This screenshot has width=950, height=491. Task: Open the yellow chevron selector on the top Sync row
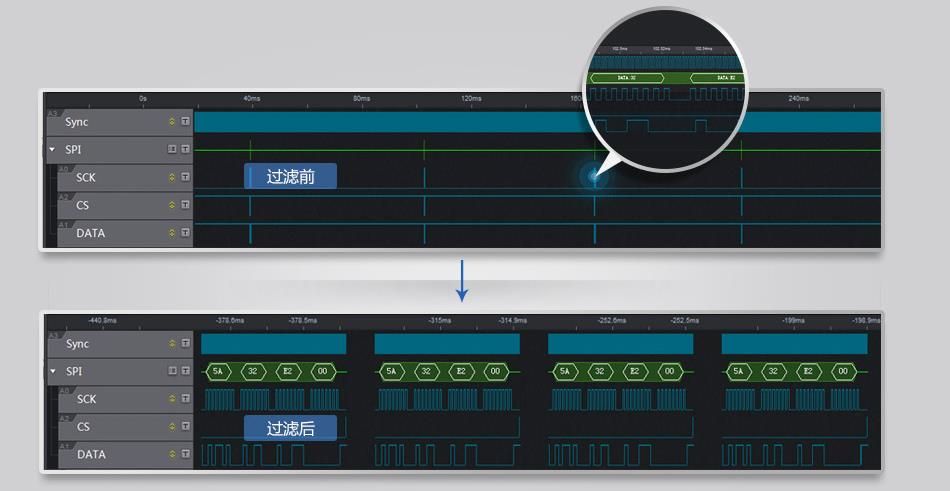[171, 121]
